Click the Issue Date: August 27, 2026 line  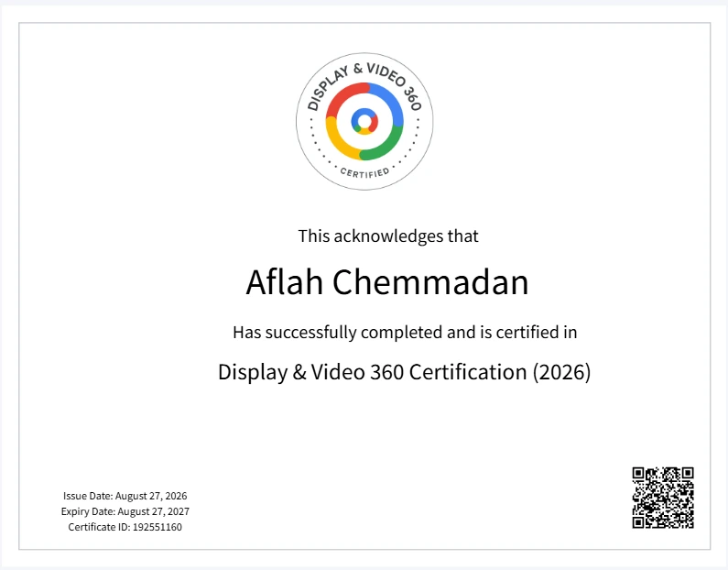tap(125, 496)
